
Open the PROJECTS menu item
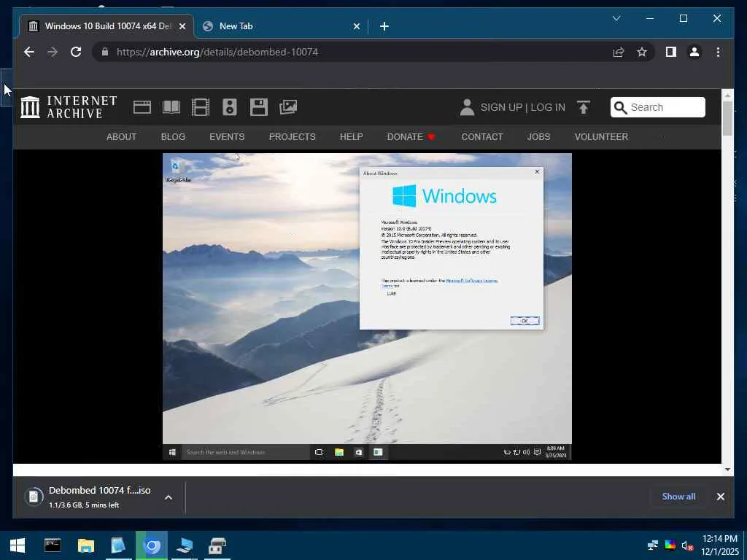point(292,136)
